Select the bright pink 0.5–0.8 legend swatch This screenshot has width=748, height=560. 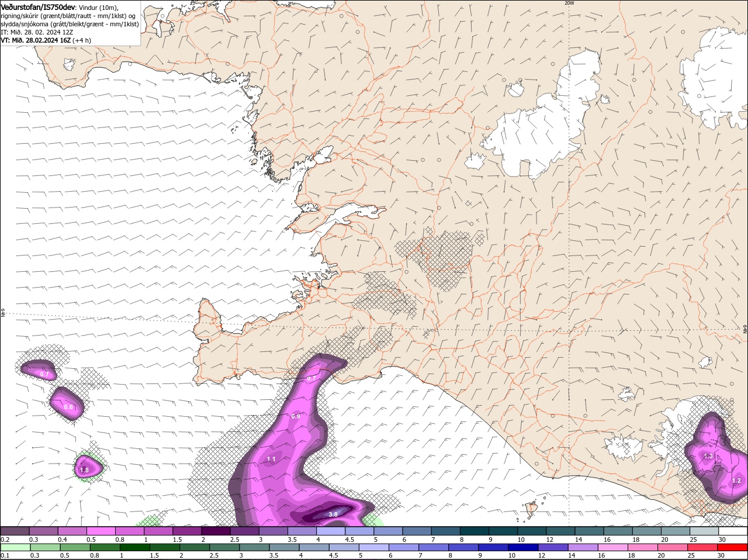101,531
